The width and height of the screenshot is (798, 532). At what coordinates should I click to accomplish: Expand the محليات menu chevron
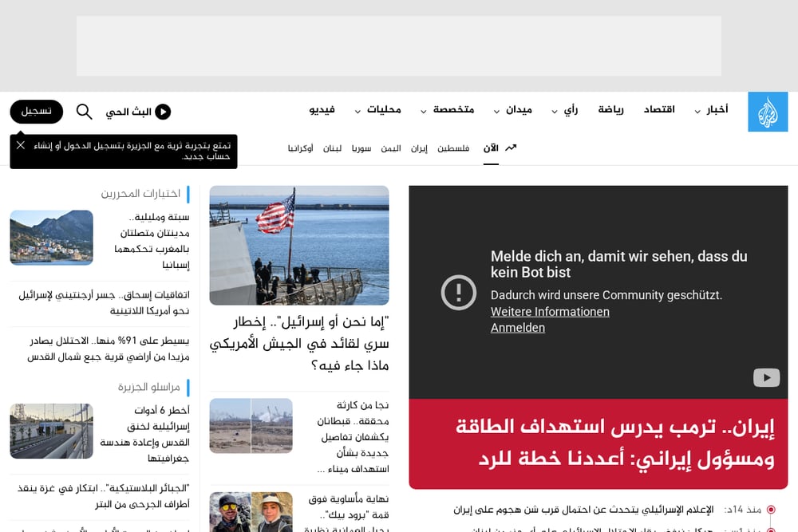(x=358, y=112)
